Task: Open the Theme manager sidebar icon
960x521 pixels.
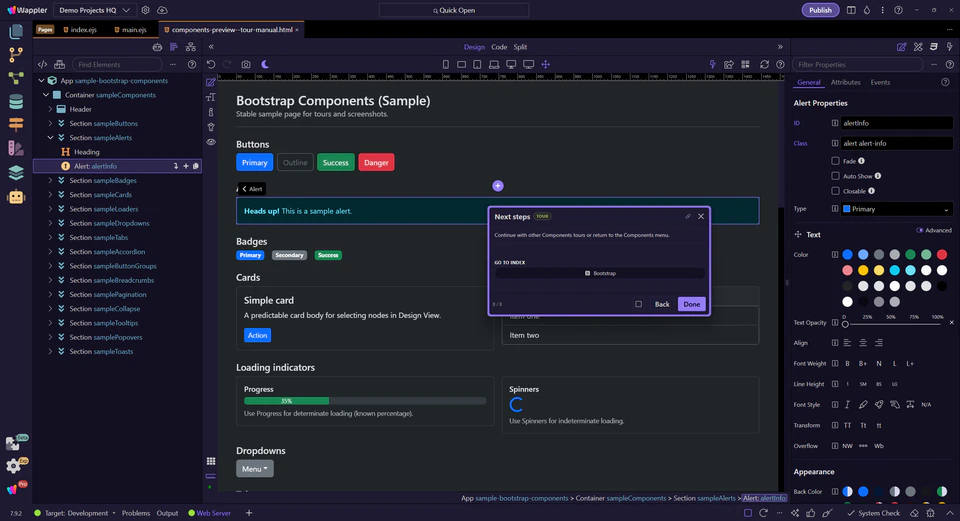Action: (16, 148)
